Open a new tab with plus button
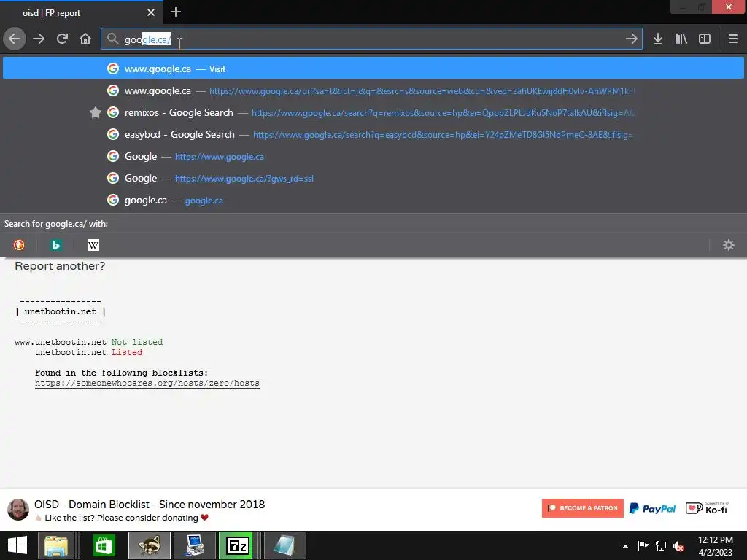The width and height of the screenshot is (747, 560). (175, 12)
